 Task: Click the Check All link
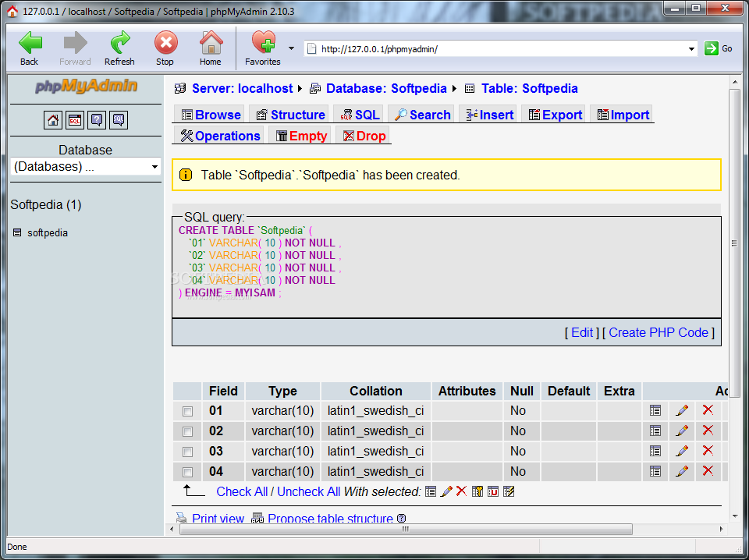pos(242,491)
